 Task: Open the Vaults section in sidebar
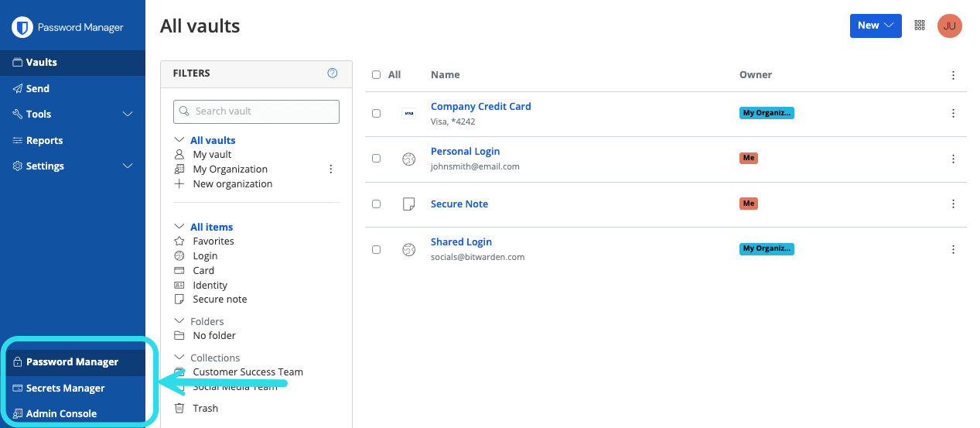point(73,63)
